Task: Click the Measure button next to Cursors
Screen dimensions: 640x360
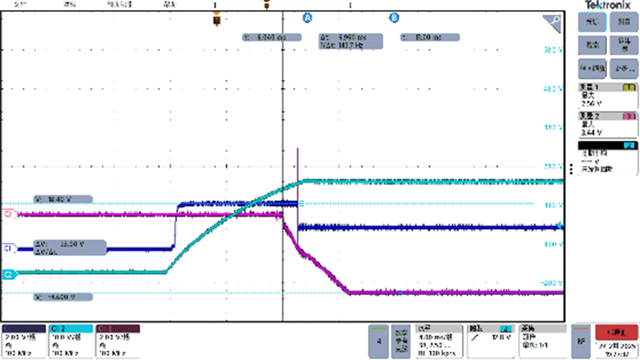Action: pos(624,22)
